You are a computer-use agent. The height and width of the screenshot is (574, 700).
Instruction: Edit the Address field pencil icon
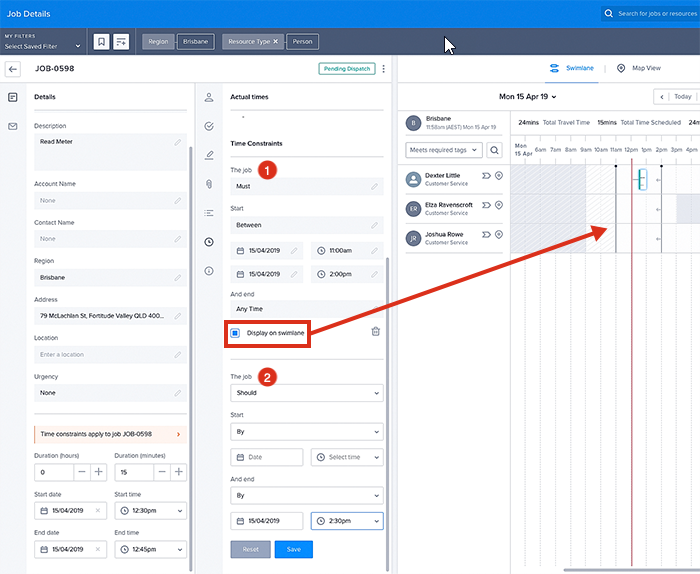coord(178,316)
